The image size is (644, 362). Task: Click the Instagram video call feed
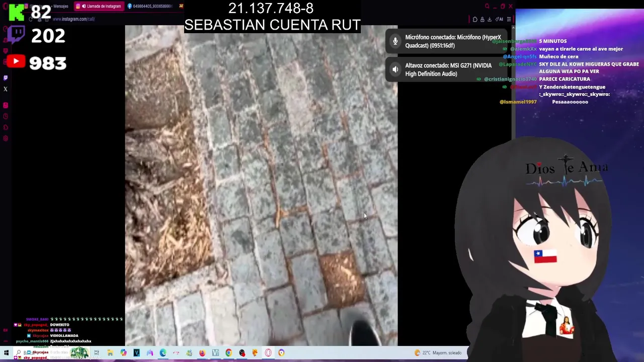261,186
